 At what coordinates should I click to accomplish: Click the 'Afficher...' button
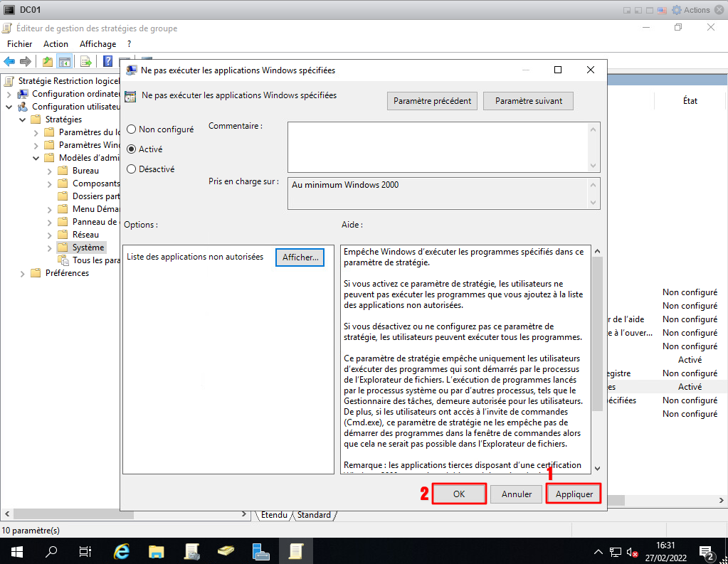click(300, 257)
